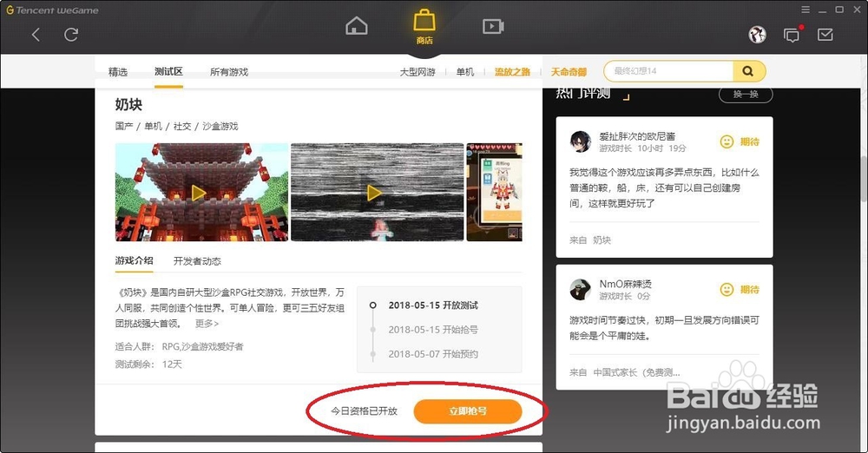Image resolution: width=868 pixels, height=453 pixels.
Task: Open the home page icon
Action: coord(357,26)
